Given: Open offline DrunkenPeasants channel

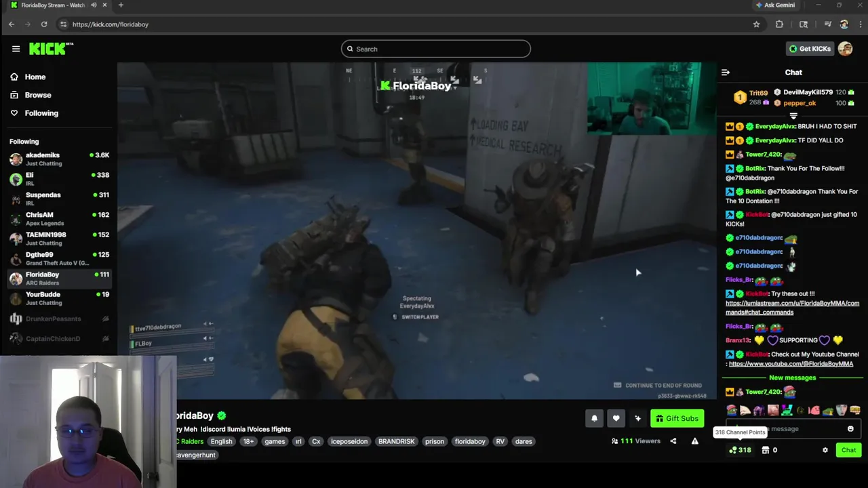Looking at the screenshot, I should (x=59, y=319).
